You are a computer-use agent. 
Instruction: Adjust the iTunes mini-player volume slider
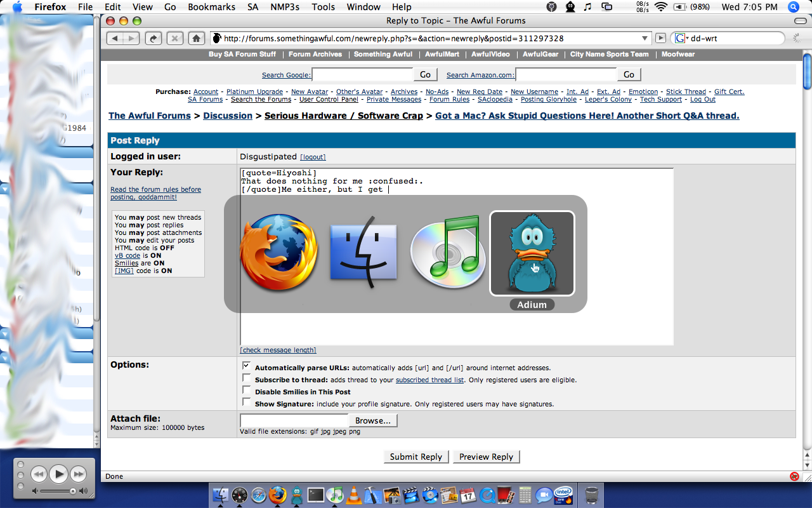(73, 491)
